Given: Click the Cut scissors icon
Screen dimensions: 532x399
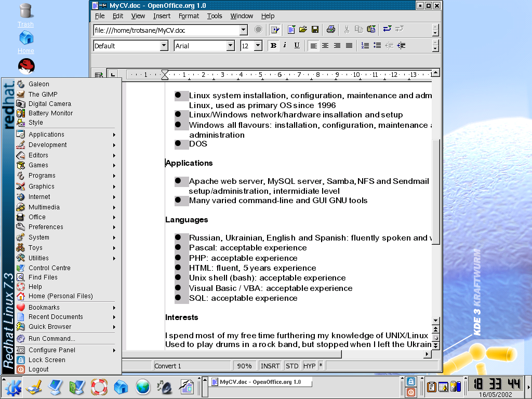Looking at the screenshot, I should [x=347, y=30].
